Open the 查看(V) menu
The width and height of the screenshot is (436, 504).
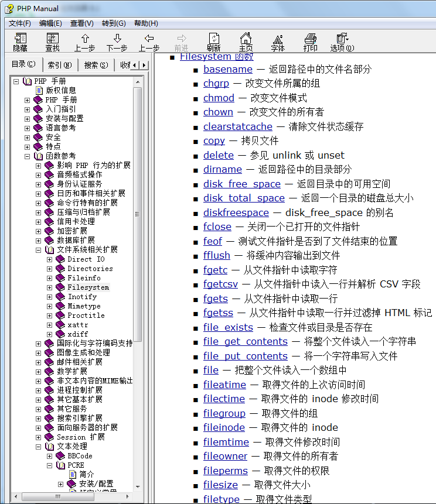coord(81,23)
